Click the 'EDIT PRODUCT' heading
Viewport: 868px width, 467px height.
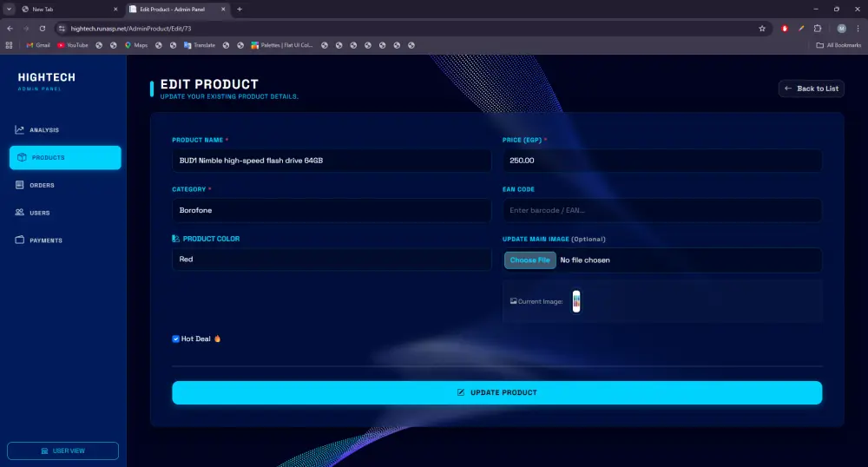209,84
